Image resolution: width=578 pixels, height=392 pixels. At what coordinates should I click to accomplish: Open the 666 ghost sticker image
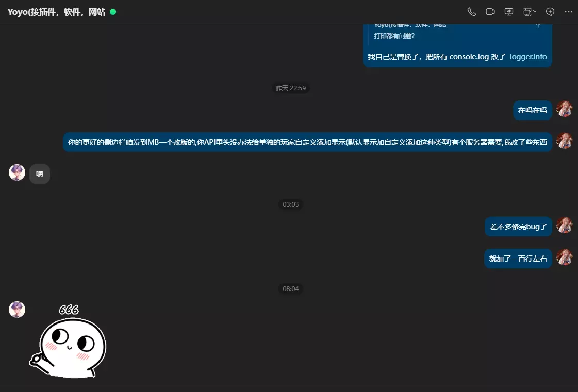68,341
